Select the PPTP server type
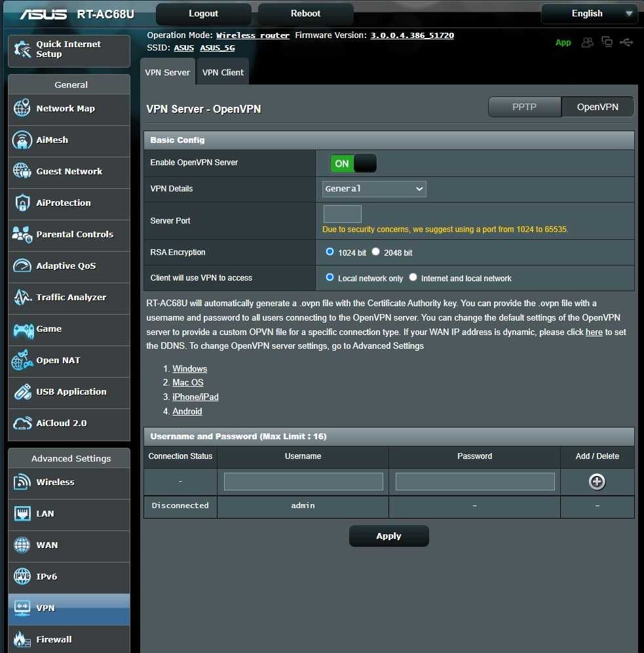The height and width of the screenshot is (653, 644). coord(525,107)
